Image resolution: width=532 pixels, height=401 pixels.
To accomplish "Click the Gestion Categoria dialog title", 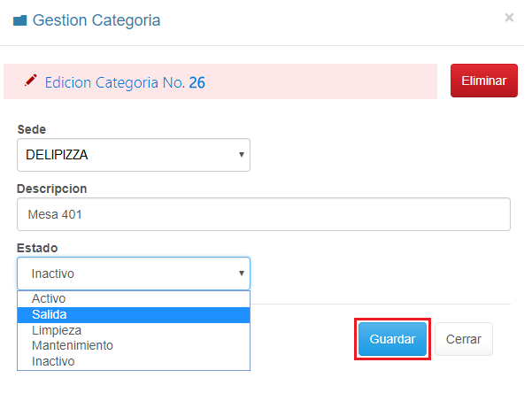I will [x=96, y=20].
